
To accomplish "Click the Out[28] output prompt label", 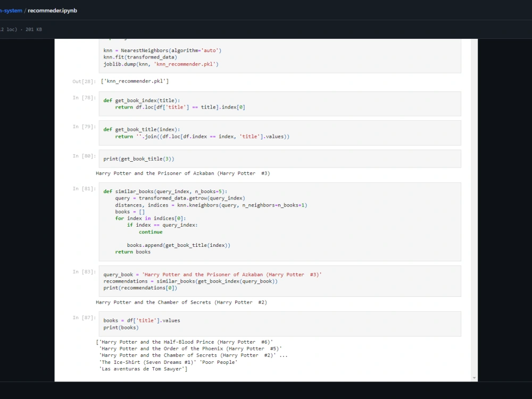I will coord(84,81).
